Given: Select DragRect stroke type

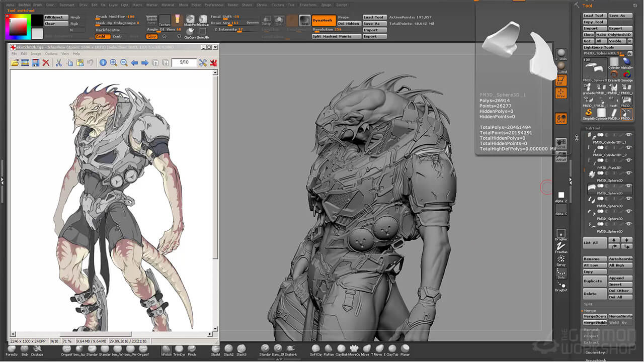Looking at the screenshot, I should 561,235.
